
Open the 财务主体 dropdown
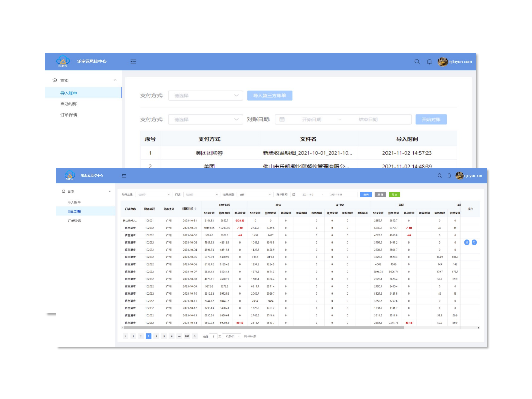coord(153,195)
